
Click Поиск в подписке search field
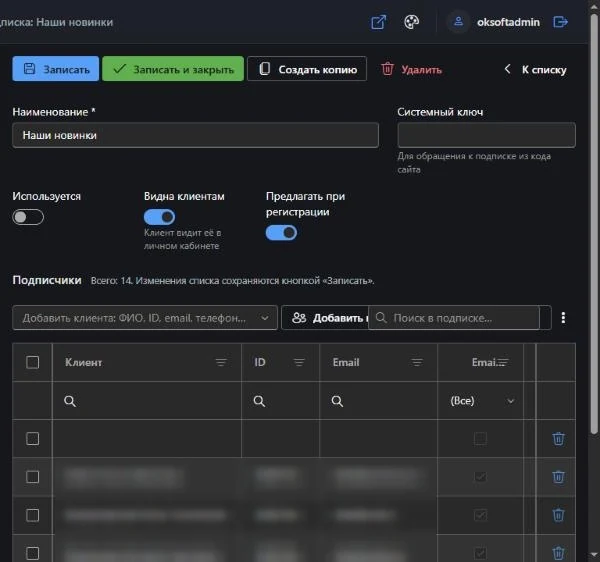tap(454, 318)
